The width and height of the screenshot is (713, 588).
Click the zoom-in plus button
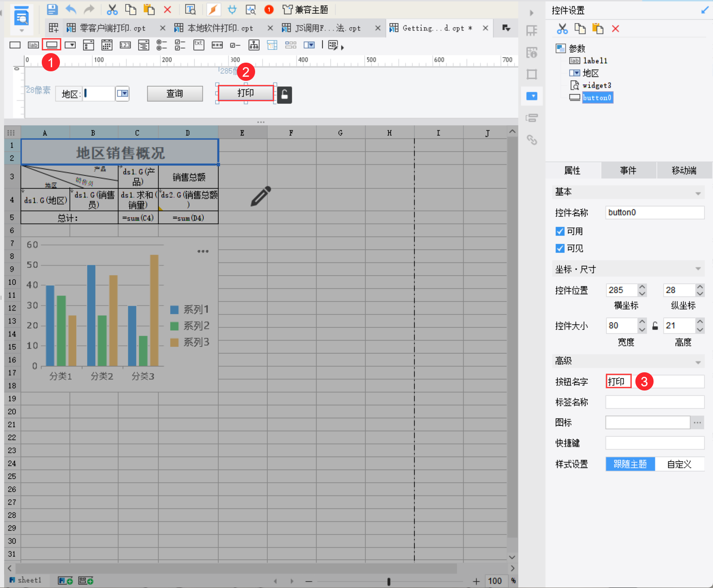[476, 581]
